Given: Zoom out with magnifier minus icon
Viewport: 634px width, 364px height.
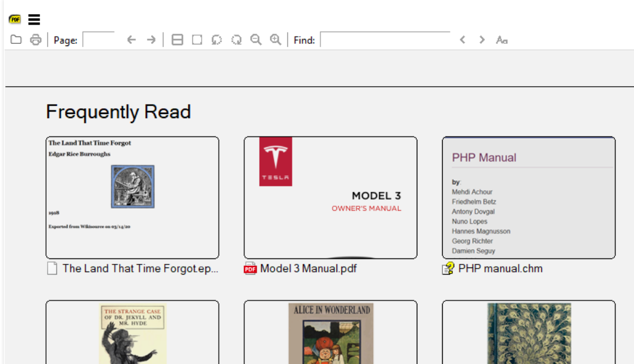Looking at the screenshot, I should tap(256, 40).
